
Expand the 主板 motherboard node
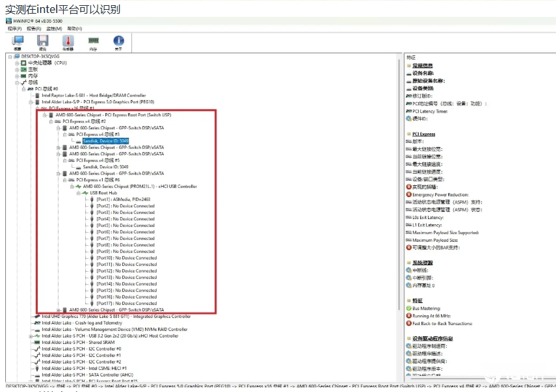(x=17, y=70)
